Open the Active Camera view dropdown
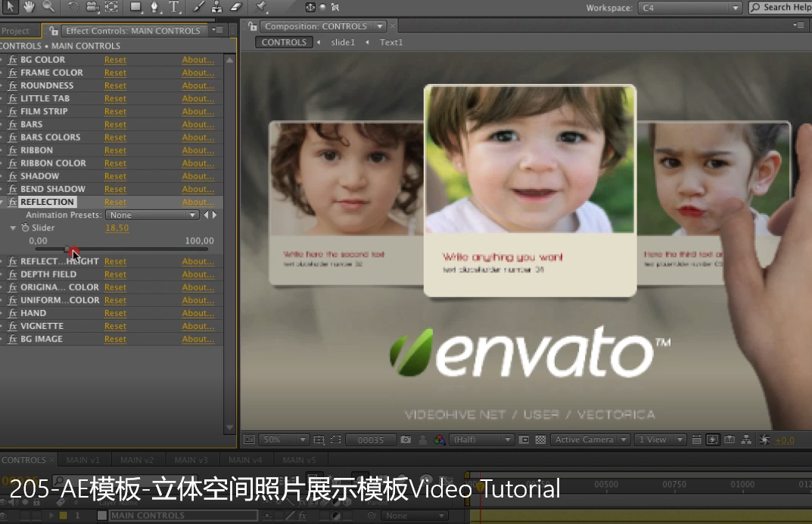The width and height of the screenshot is (812, 524). click(590, 439)
